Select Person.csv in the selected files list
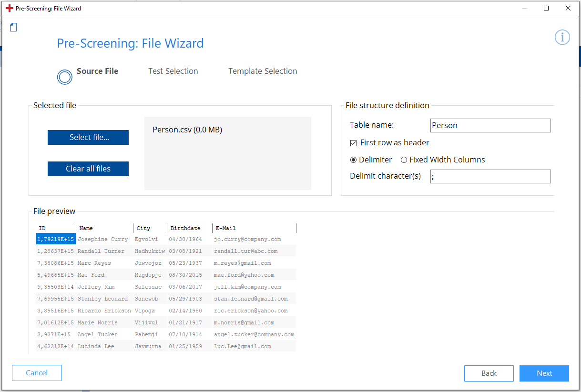 tap(187, 130)
